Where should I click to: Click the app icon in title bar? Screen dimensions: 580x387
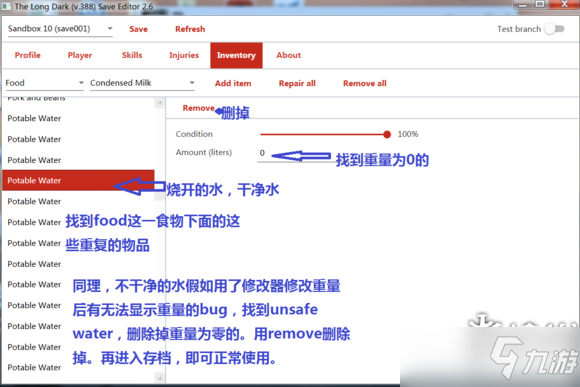click(x=7, y=6)
